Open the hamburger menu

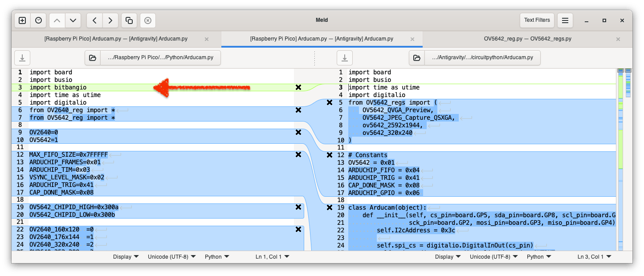coord(565,20)
